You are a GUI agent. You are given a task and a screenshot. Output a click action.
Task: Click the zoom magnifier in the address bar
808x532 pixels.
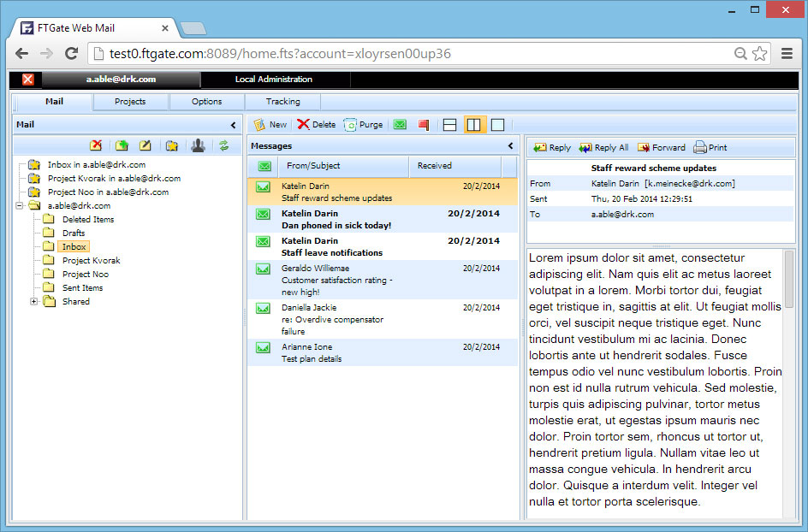(x=740, y=54)
